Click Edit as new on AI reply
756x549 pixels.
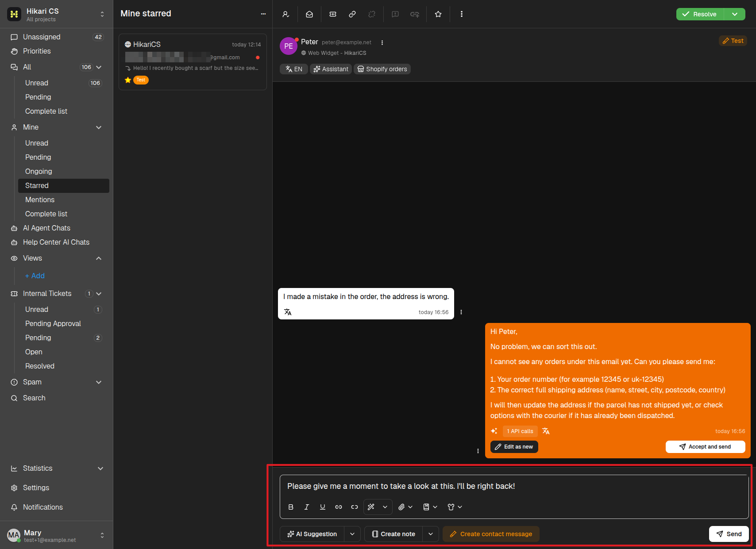click(514, 447)
